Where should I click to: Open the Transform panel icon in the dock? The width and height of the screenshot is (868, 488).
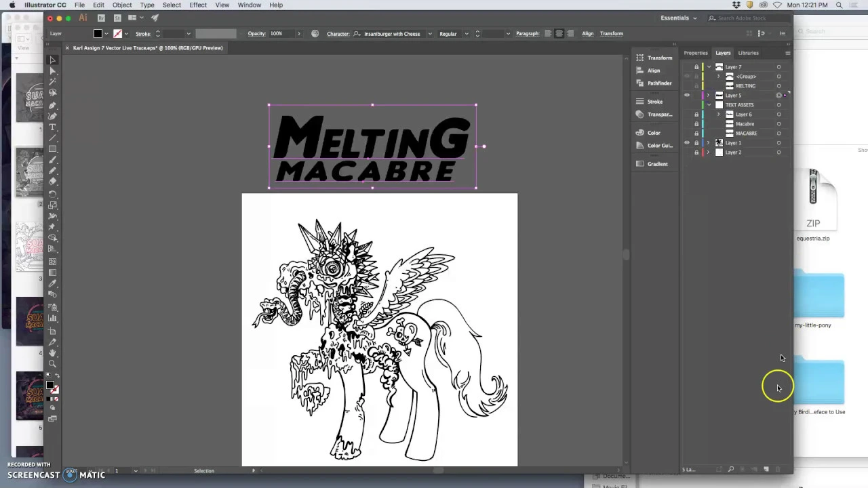pos(639,58)
